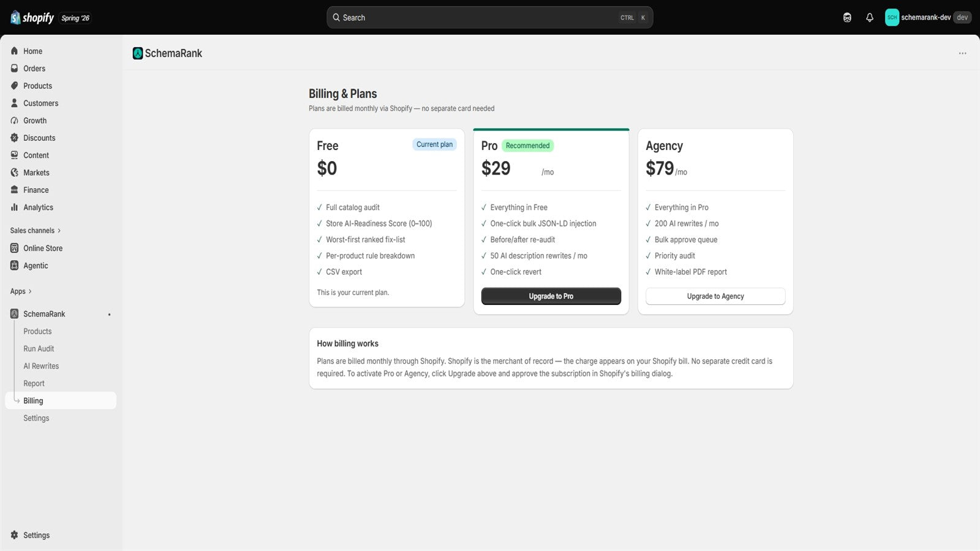
Task: Click "This is your current plan." text
Action: [x=353, y=293]
